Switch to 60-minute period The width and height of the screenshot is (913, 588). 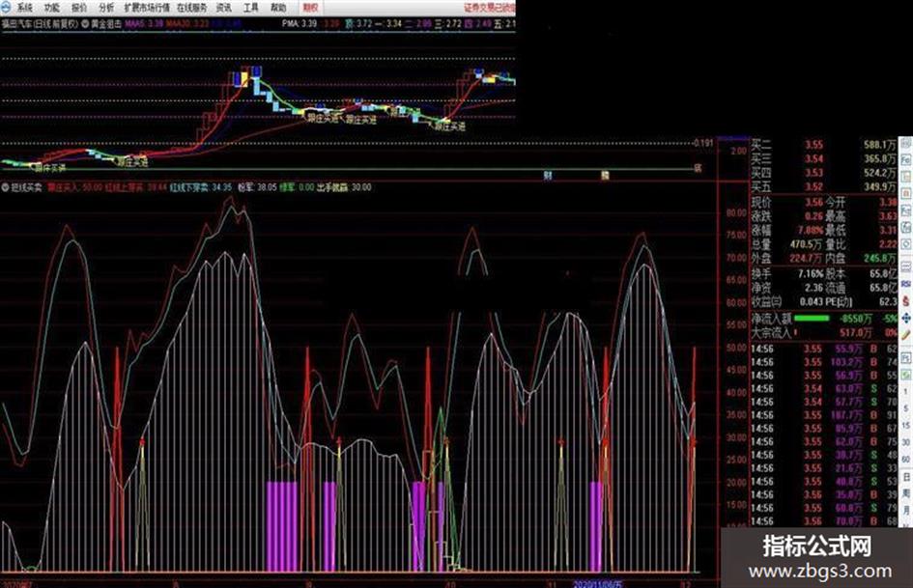point(906,460)
